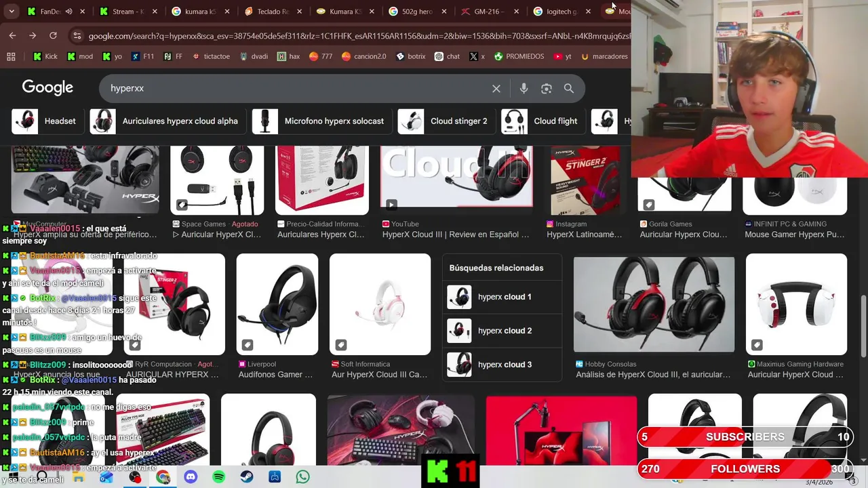Mute the FanDe tab audio
The height and width of the screenshot is (488, 868).
(x=69, y=12)
